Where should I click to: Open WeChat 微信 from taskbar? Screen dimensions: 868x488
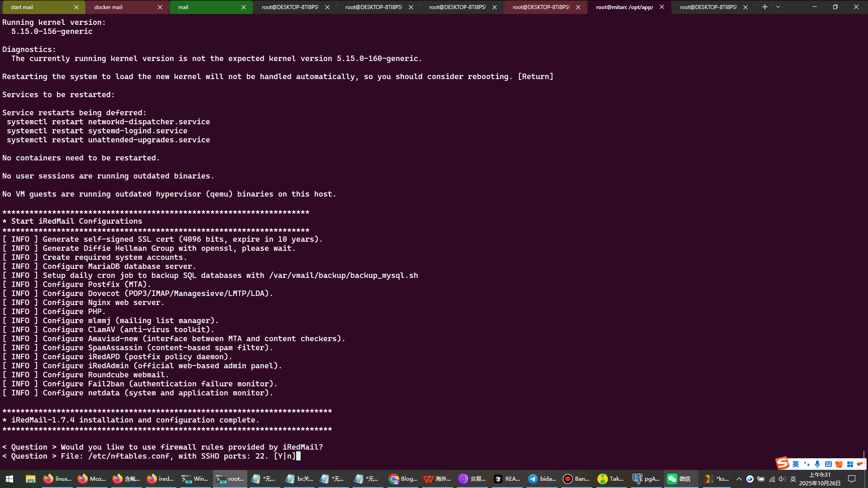(x=679, y=479)
